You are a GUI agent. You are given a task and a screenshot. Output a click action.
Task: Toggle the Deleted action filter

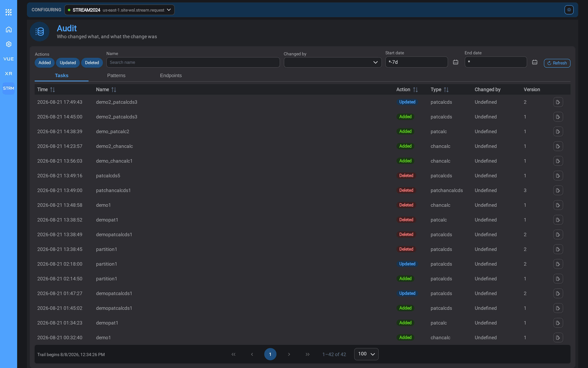pyautogui.click(x=92, y=63)
